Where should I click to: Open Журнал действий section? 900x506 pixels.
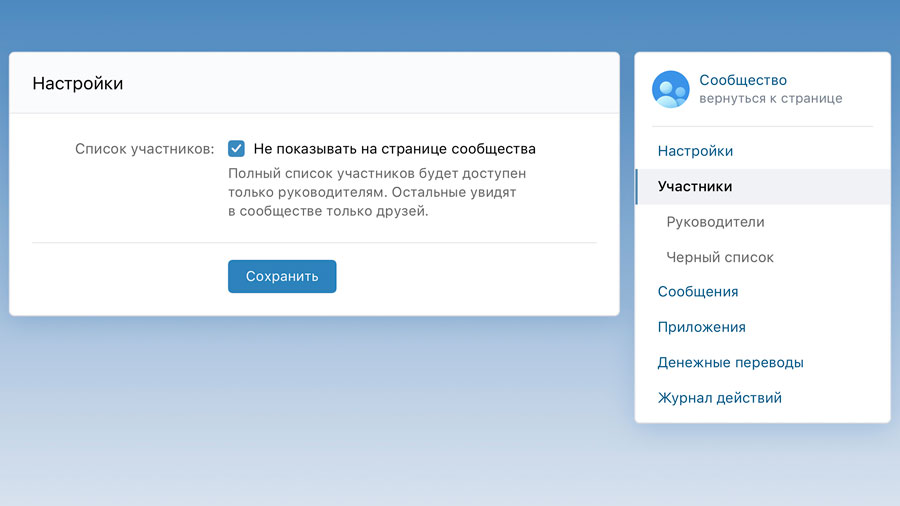point(720,398)
